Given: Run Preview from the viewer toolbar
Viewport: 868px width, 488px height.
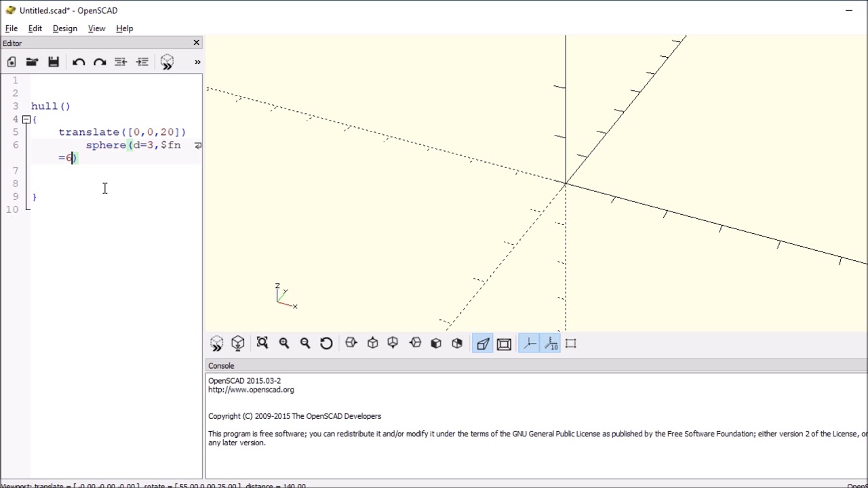Looking at the screenshot, I should 217,344.
